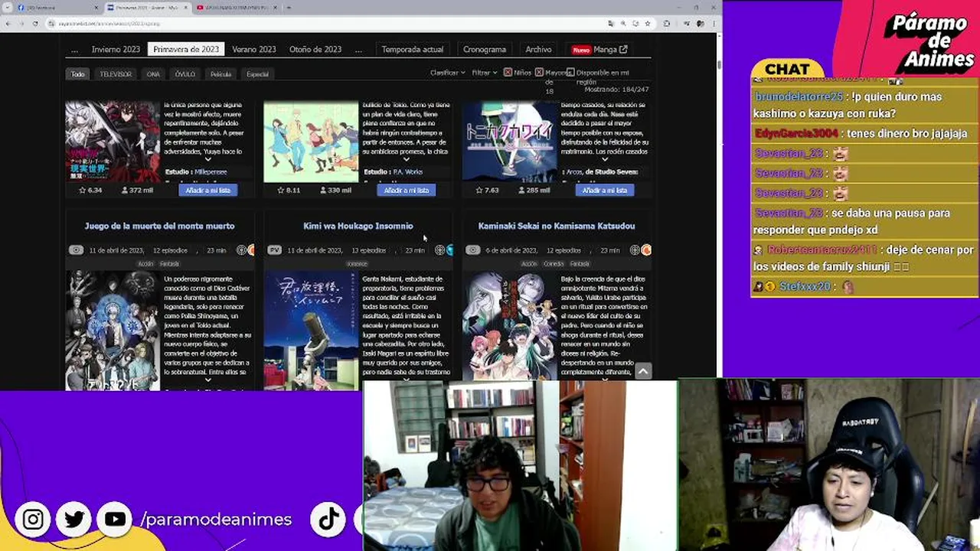Click streaming globe icon on Kaminaki Sekai

(635, 250)
